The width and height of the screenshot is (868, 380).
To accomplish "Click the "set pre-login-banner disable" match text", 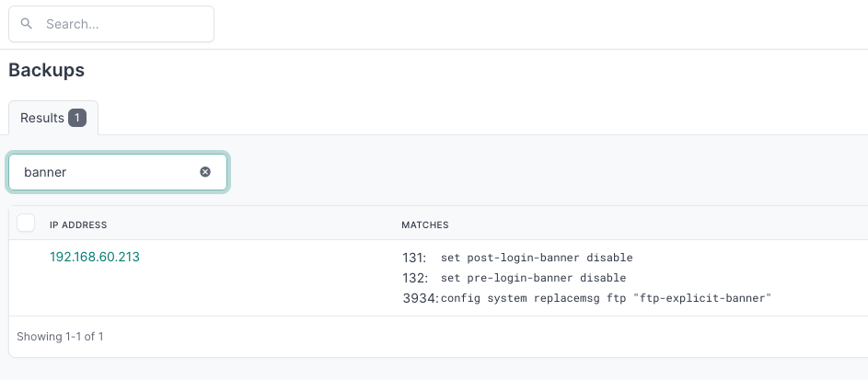I will click(x=533, y=278).
